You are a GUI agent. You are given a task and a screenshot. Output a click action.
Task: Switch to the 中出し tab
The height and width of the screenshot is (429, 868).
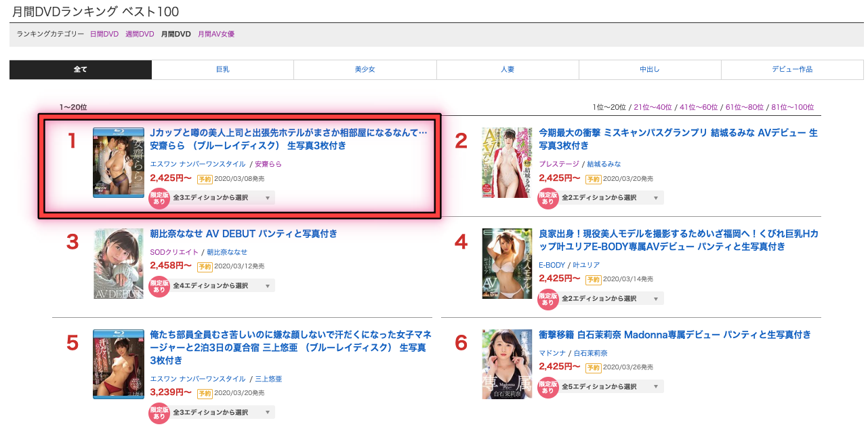[650, 70]
